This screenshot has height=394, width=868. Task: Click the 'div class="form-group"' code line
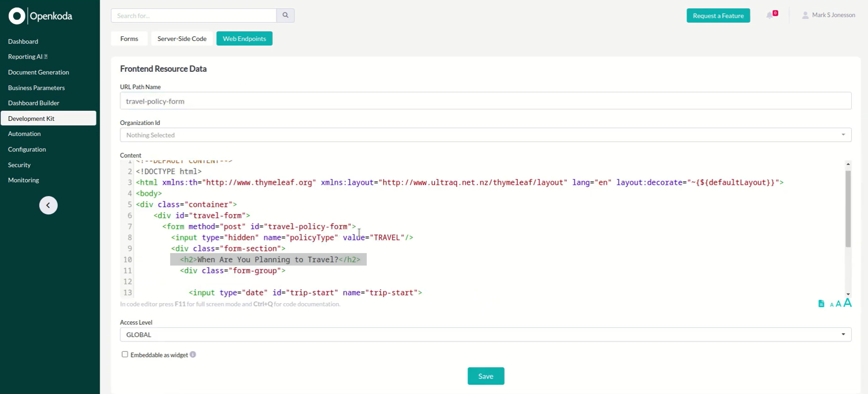click(x=233, y=270)
